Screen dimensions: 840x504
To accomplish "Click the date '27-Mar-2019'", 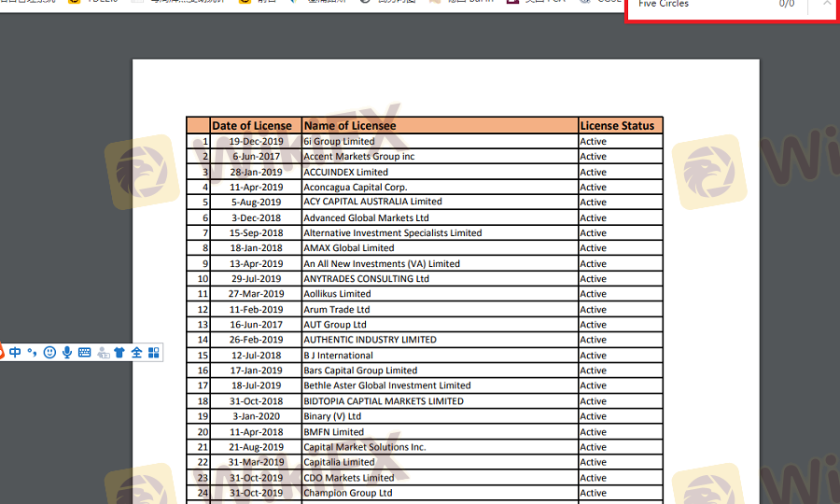I will [x=256, y=293].
